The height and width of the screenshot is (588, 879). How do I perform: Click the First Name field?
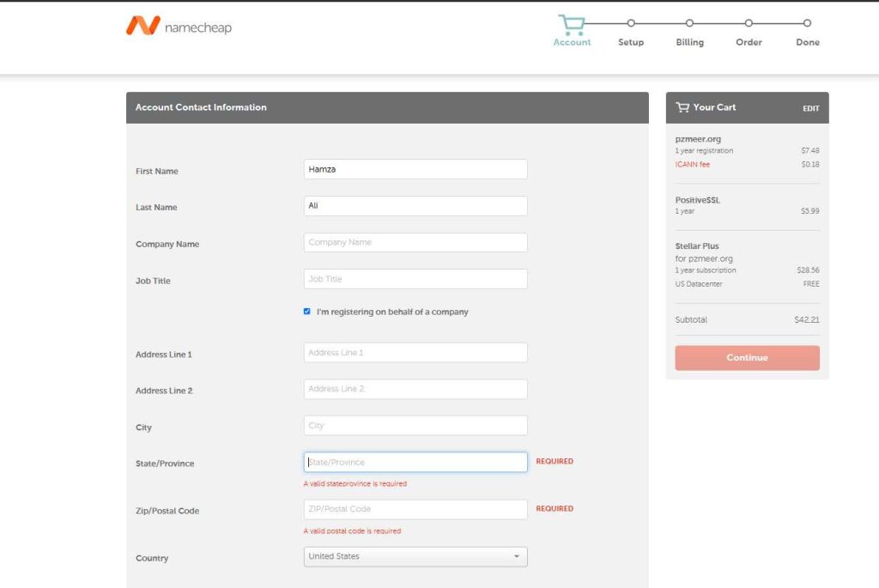coord(415,170)
